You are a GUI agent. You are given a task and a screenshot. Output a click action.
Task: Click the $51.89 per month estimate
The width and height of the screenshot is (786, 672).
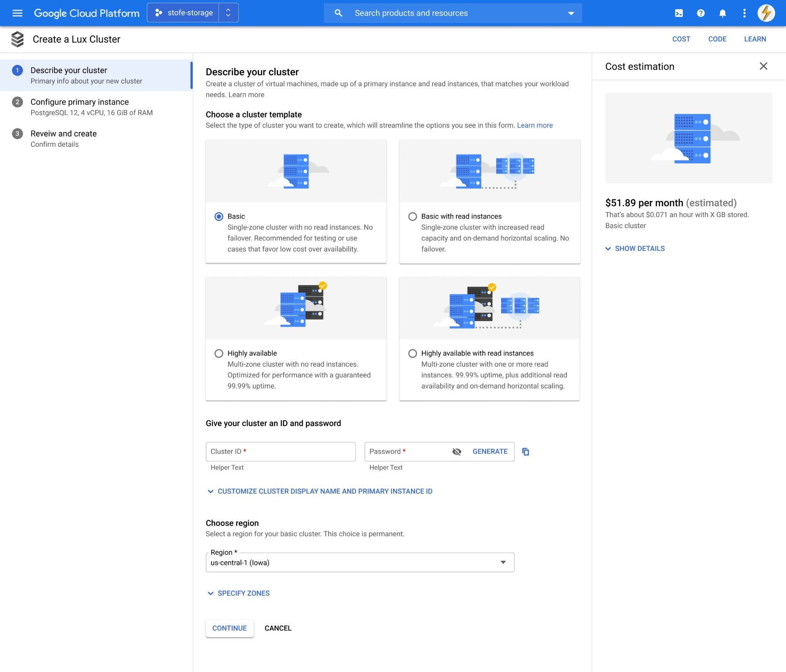point(671,203)
